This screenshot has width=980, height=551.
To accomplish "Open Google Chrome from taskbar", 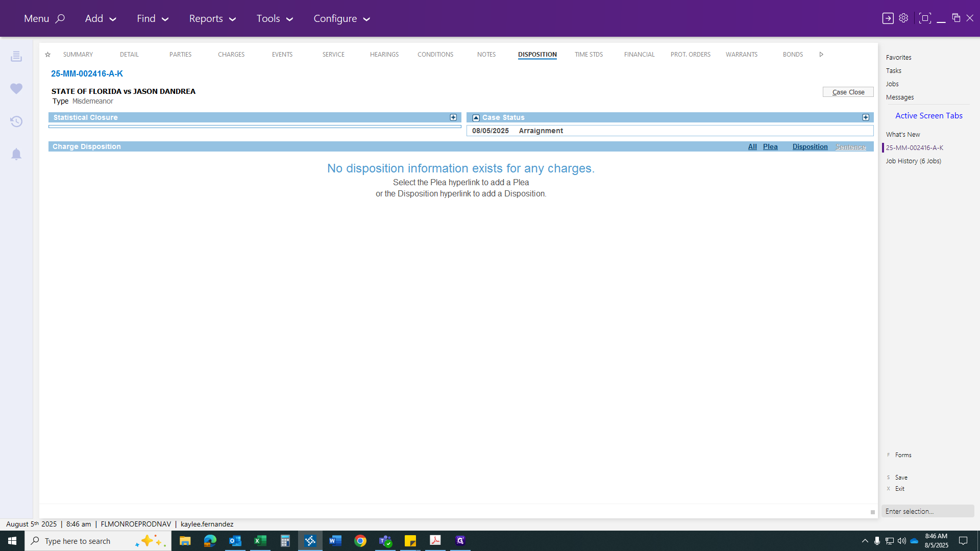I will 360,541.
